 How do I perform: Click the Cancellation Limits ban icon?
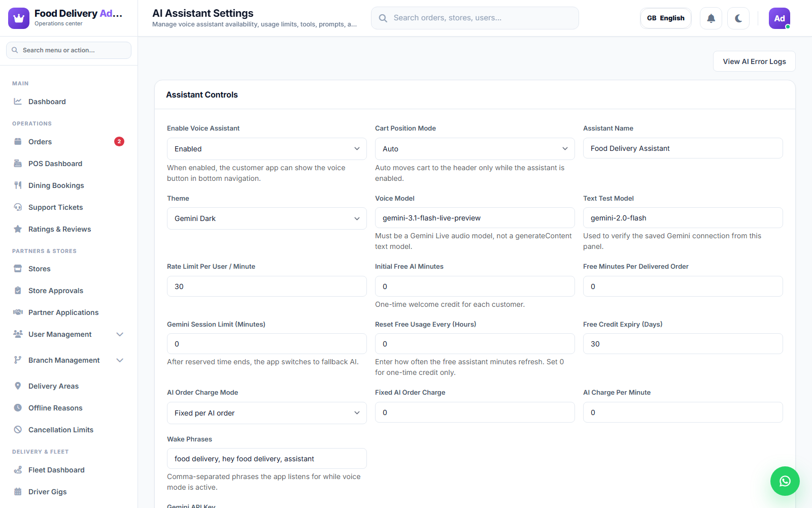[18, 430]
